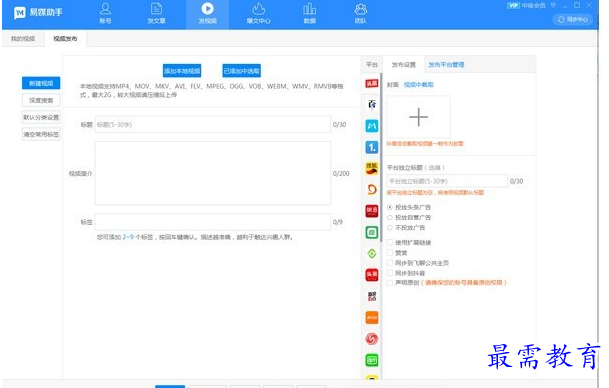
Task: Focus the 标题(5-30字) title input field
Action: coord(213,125)
